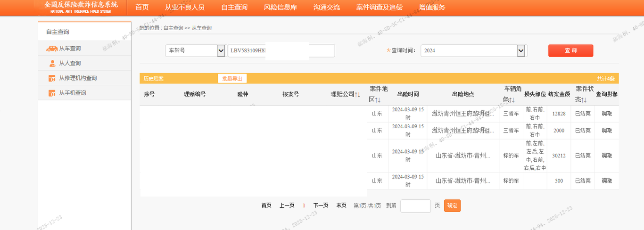Open the 车架号 query type dropdown
Screen dimensions: 644x230
point(221,51)
